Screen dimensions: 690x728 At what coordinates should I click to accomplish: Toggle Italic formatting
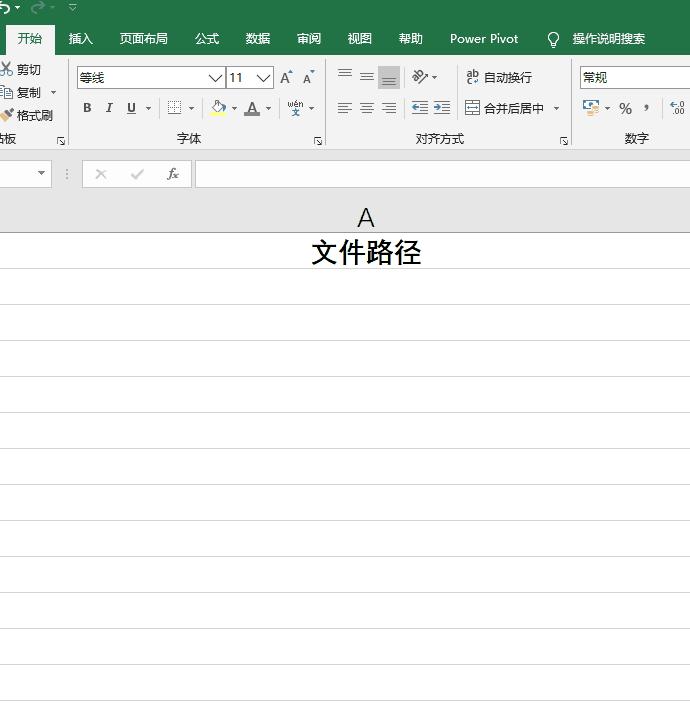[x=109, y=108]
